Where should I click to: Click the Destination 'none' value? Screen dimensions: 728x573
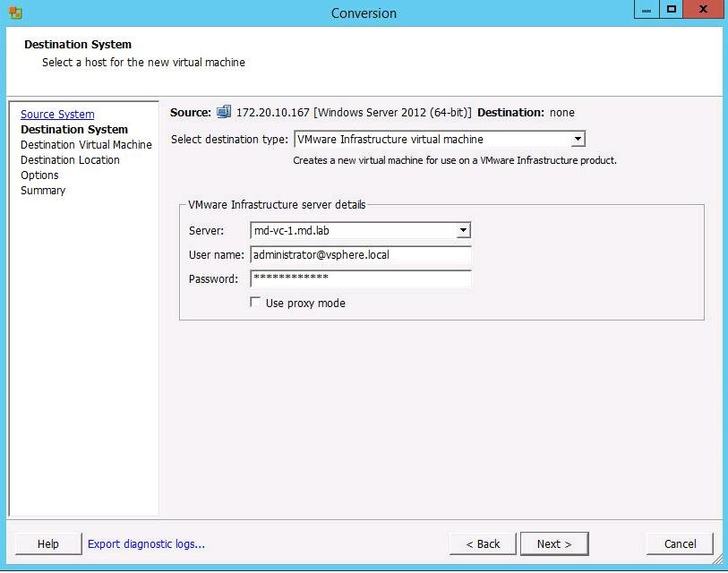pos(561,113)
